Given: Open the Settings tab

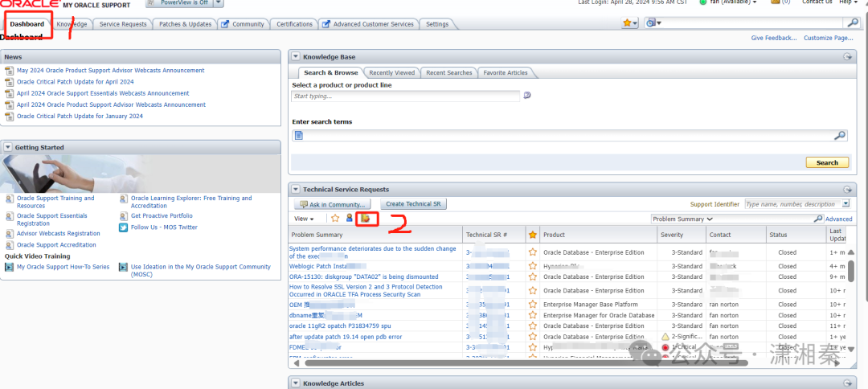Looking at the screenshot, I should pyautogui.click(x=437, y=24).
